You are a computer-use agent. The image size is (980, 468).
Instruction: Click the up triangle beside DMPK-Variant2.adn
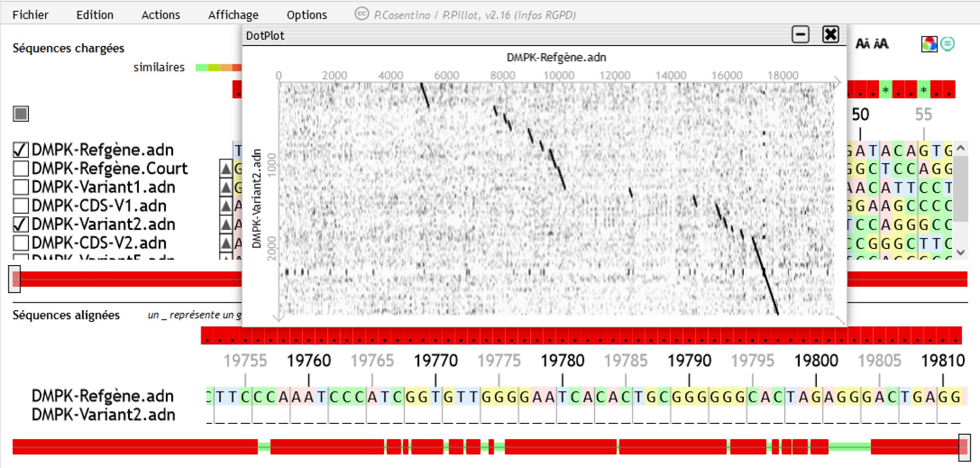coord(225,225)
